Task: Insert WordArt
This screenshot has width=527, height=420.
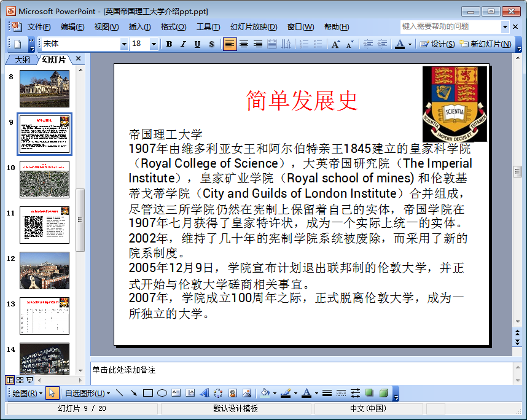Action: coord(205,393)
